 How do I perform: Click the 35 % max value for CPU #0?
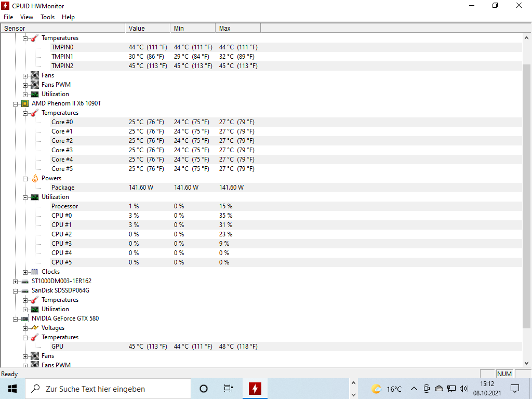pos(225,216)
